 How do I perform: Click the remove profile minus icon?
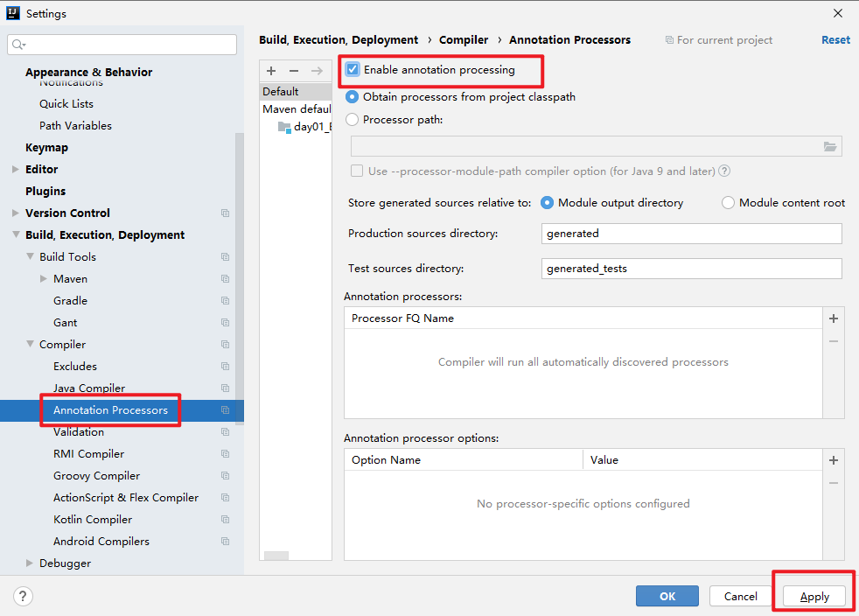(x=294, y=71)
